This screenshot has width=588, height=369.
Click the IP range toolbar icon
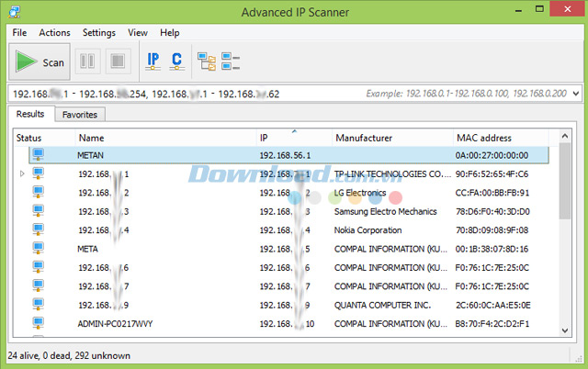pos(153,61)
